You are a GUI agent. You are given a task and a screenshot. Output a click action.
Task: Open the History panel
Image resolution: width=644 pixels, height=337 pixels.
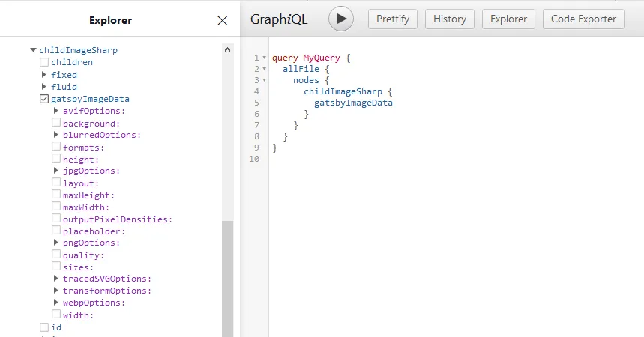click(x=450, y=19)
